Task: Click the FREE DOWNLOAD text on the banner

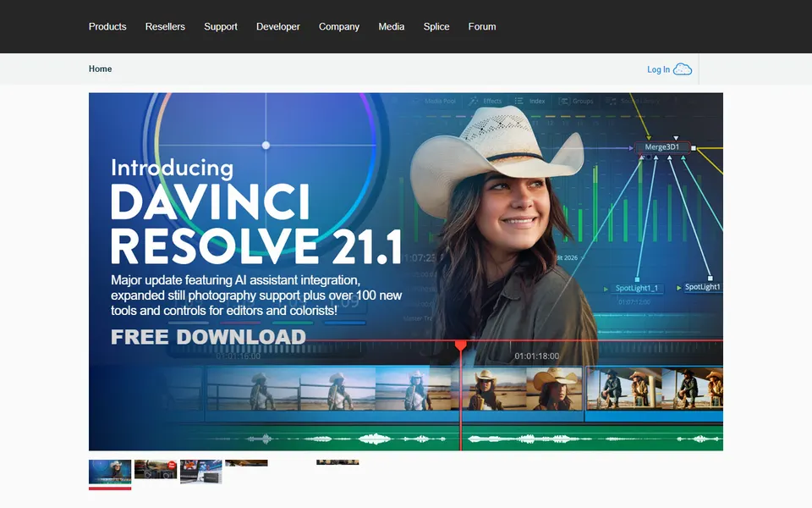Action: 208,337
